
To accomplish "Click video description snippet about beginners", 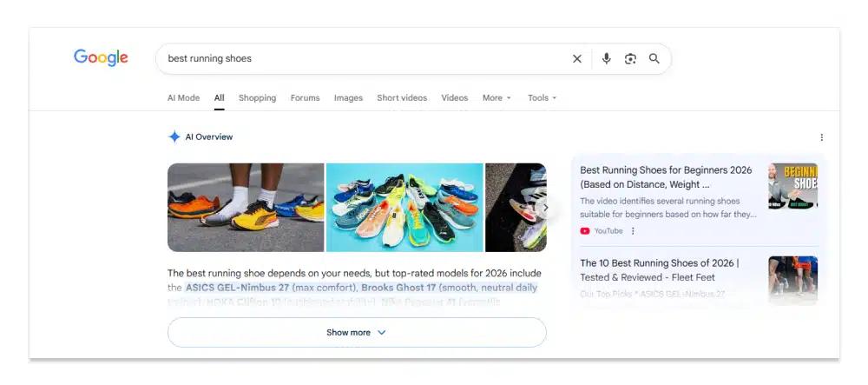I will click(x=668, y=208).
